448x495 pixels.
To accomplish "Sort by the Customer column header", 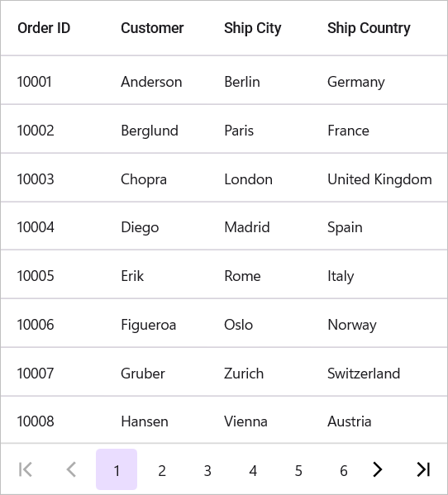I will 152,28.
